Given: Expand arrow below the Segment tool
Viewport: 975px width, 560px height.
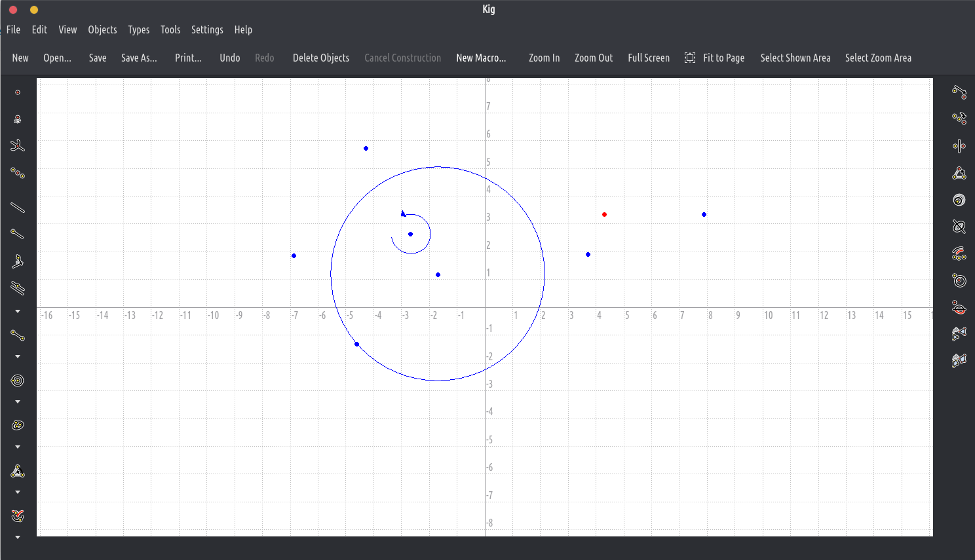Looking at the screenshot, I should click(x=18, y=356).
